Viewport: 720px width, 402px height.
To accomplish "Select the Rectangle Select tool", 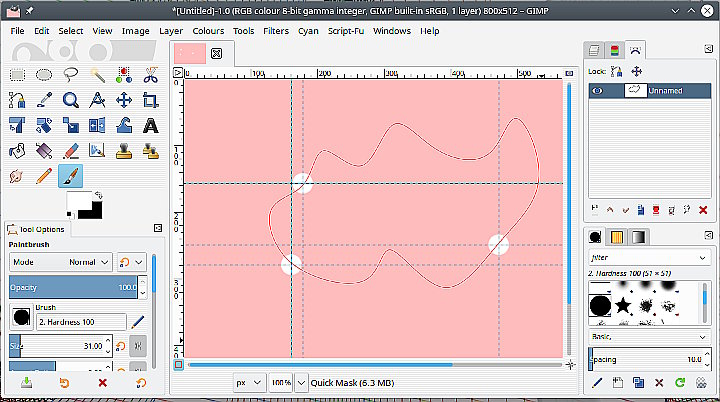I will point(17,75).
